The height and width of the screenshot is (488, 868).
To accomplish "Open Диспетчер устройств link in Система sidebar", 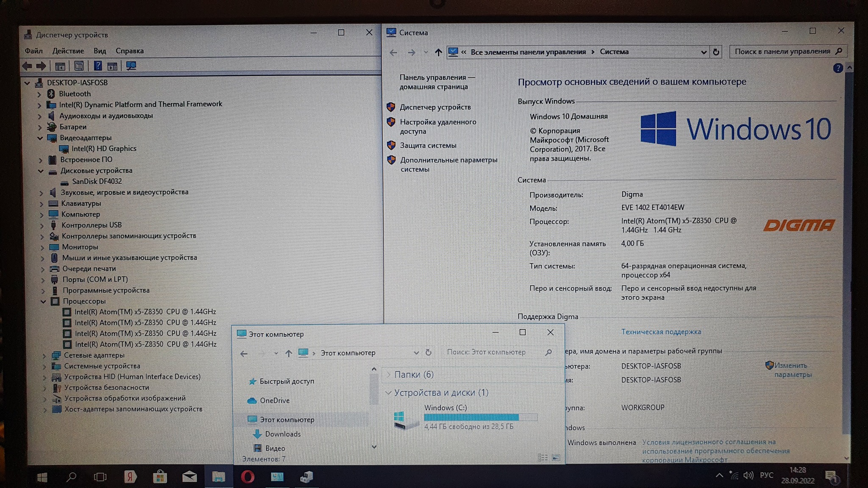I will pos(435,107).
